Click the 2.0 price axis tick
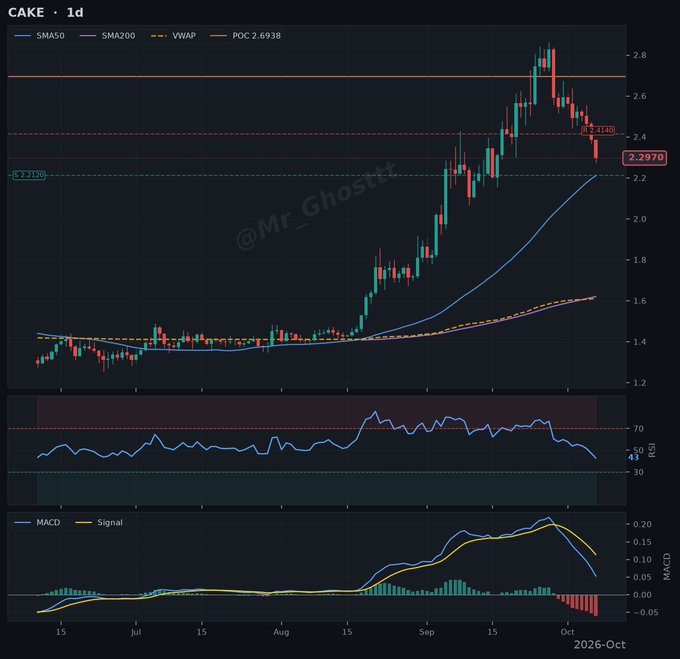The width and height of the screenshot is (680, 659). [640, 219]
